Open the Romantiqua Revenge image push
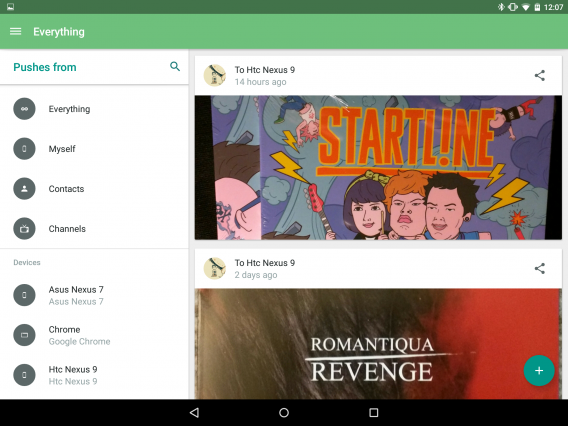This screenshot has width=568, height=426. pyautogui.click(x=378, y=344)
